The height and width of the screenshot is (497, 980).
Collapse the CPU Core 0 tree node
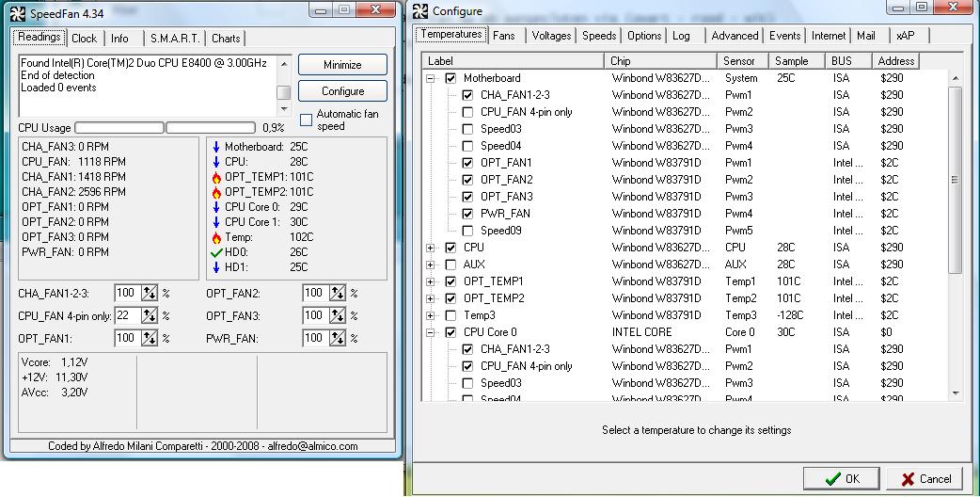click(430, 332)
